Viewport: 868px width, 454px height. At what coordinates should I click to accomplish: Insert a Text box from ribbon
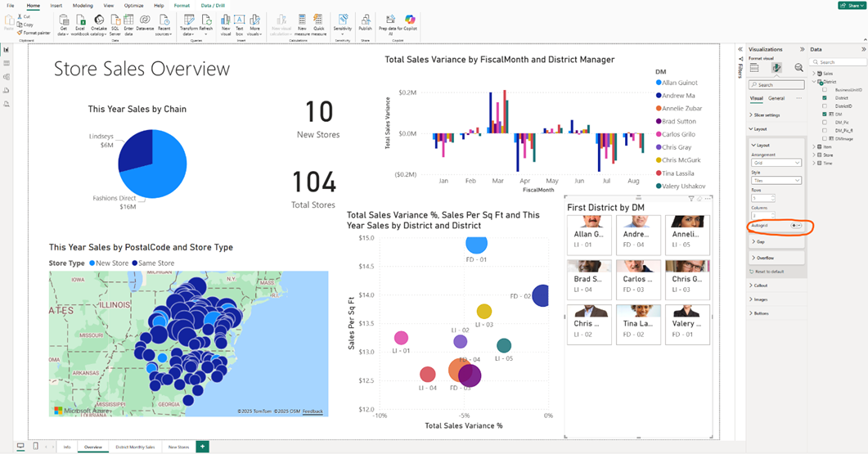(x=240, y=20)
